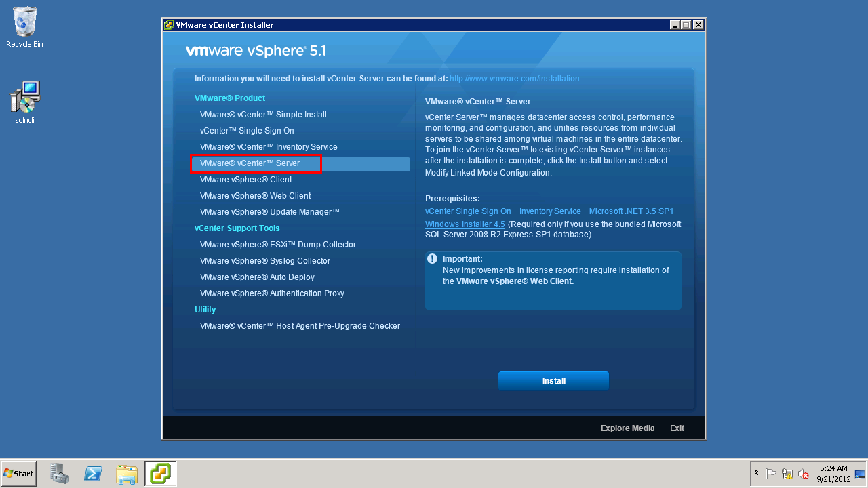Click the volume icon in system tray
The image size is (868, 488).
[804, 474]
